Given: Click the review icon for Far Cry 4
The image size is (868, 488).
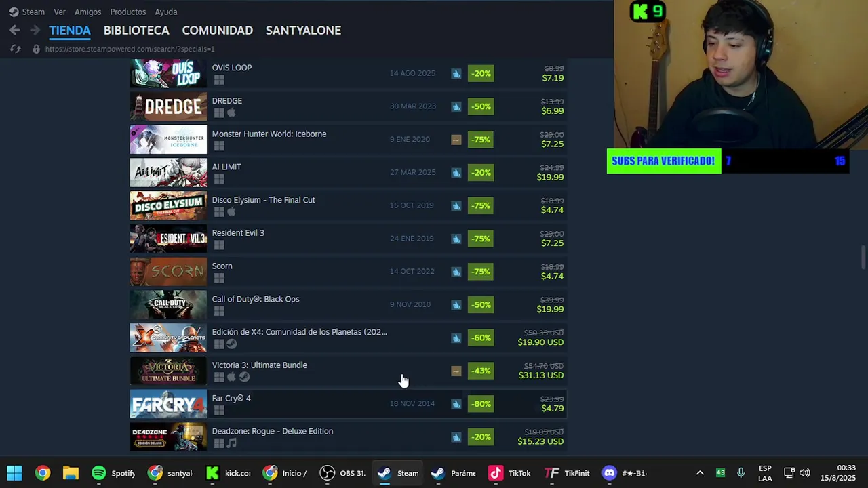Looking at the screenshot, I should (456, 404).
